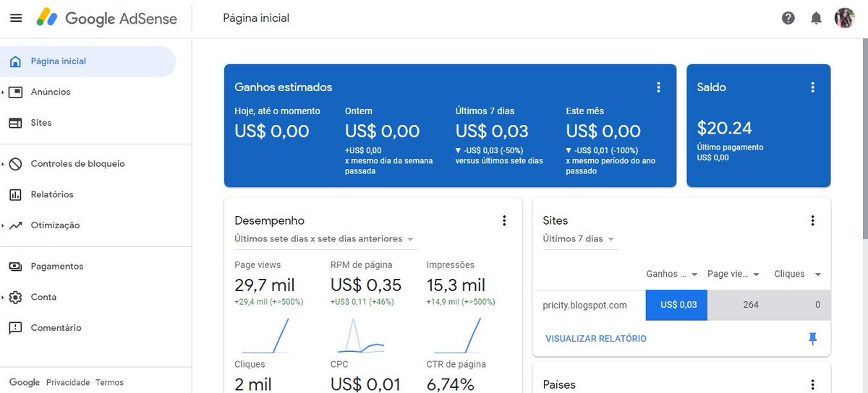
Task: Click the Sites icon in sidebar
Action: point(15,123)
